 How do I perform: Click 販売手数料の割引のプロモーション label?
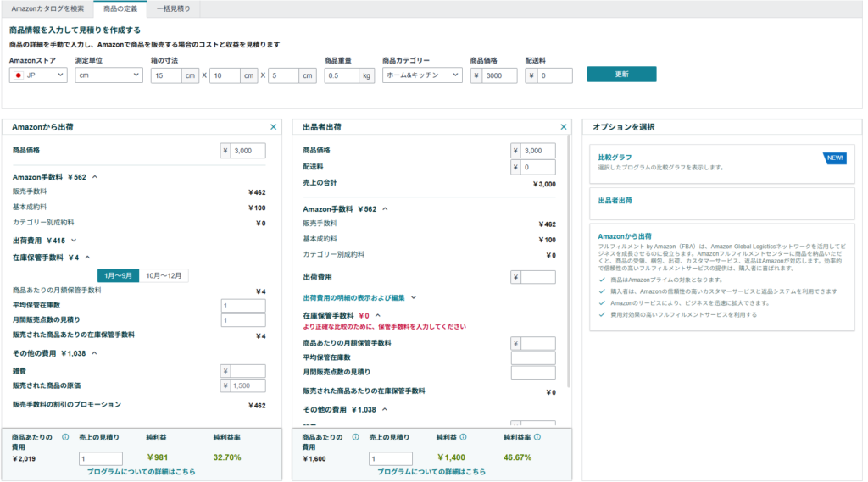(67, 405)
